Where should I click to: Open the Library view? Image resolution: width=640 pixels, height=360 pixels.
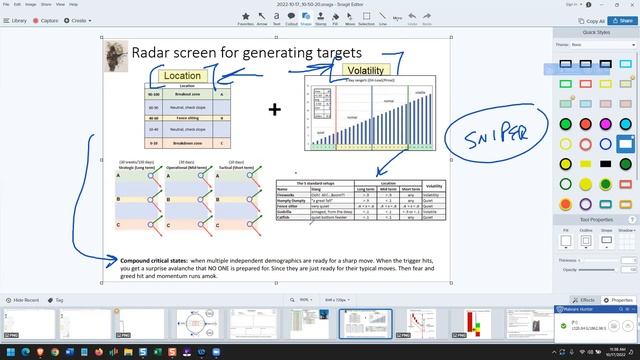point(15,20)
